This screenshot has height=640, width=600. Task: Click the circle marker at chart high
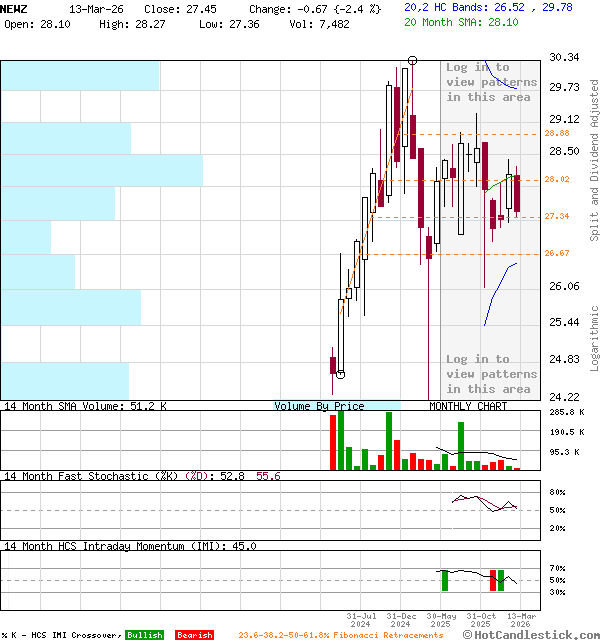[x=412, y=60]
